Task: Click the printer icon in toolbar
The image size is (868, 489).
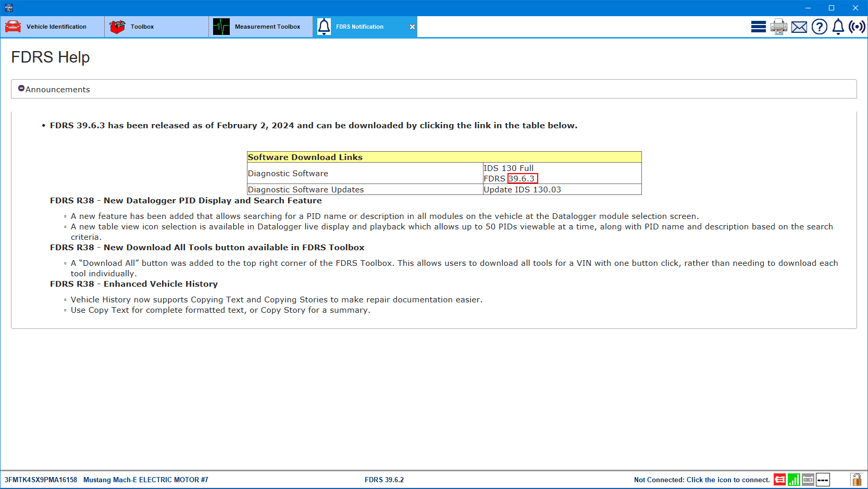Action: point(779,27)
